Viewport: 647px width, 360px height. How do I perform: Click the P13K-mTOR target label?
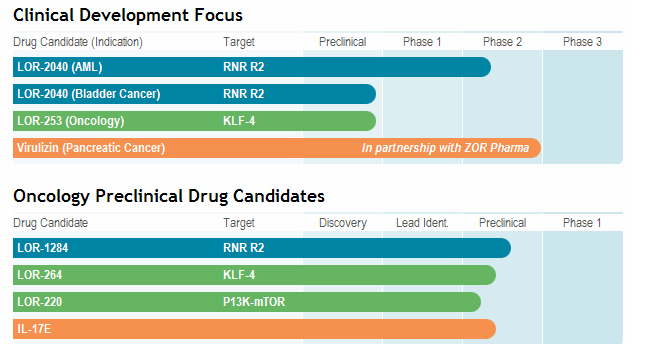point(254,302)
